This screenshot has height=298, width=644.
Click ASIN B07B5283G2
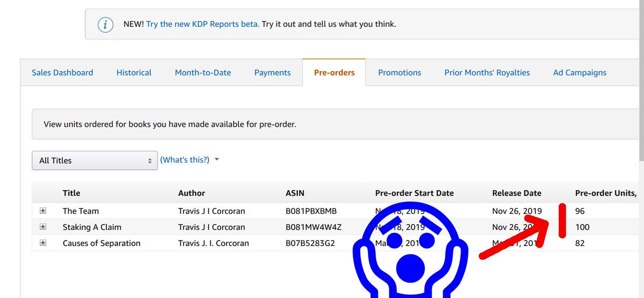[311, 243]
